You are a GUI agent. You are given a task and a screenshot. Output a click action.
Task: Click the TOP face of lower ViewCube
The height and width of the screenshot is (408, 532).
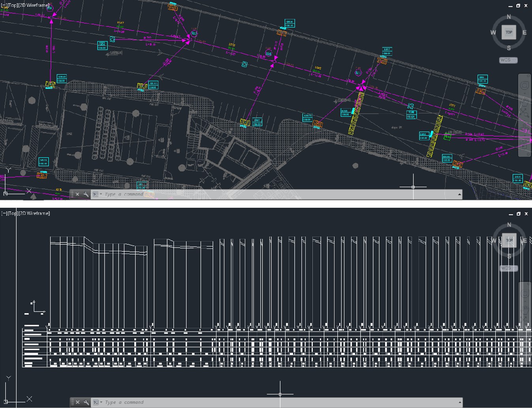(509, 241)
